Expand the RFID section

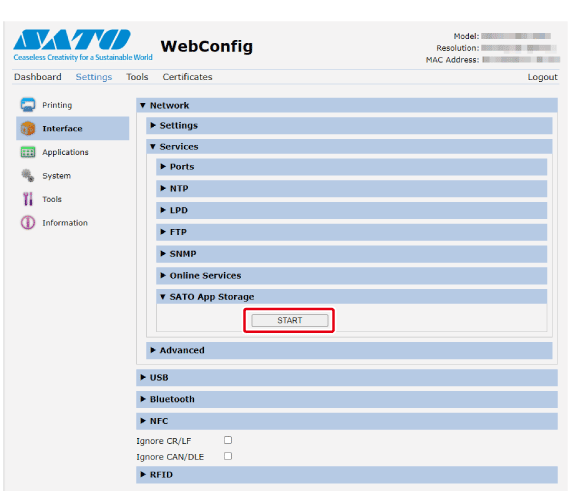pyautogui.click(x=347, y=475)
